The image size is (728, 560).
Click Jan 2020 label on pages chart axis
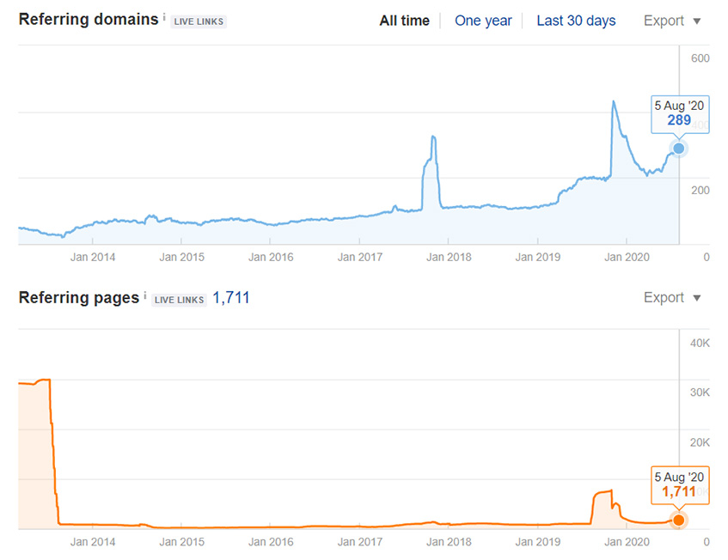(x=627, y=542)
